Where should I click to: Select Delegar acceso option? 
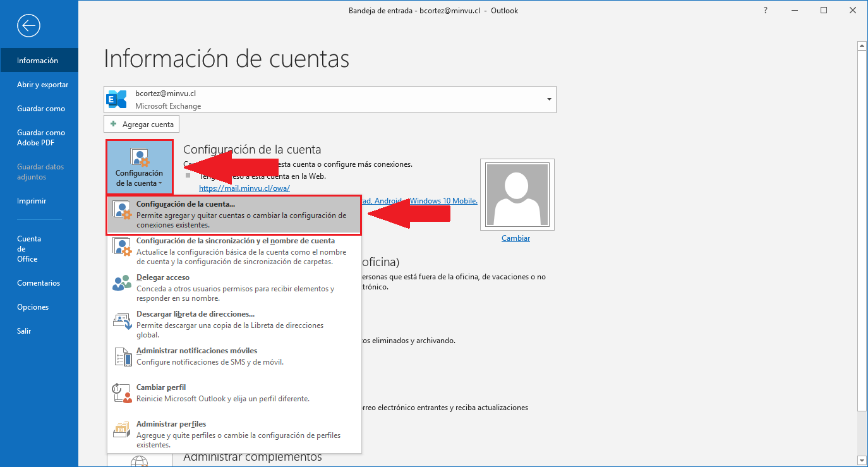pos(234,288)
